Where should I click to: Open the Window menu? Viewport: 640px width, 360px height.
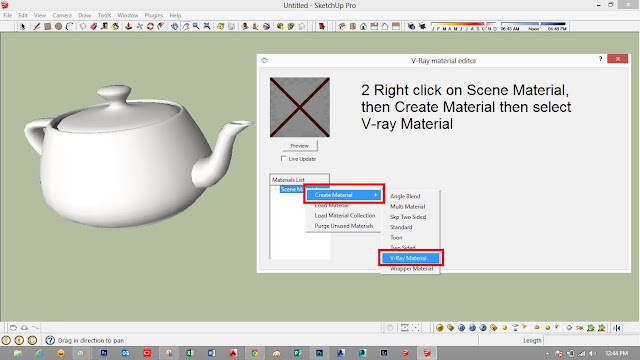tap(128, 16)
